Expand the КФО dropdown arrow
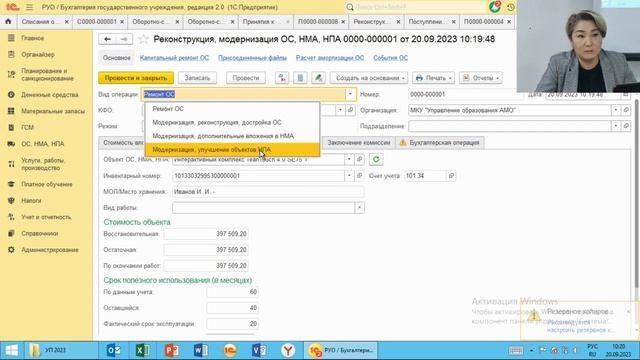The width and height of the screenshot is (640, 360). 340,110
